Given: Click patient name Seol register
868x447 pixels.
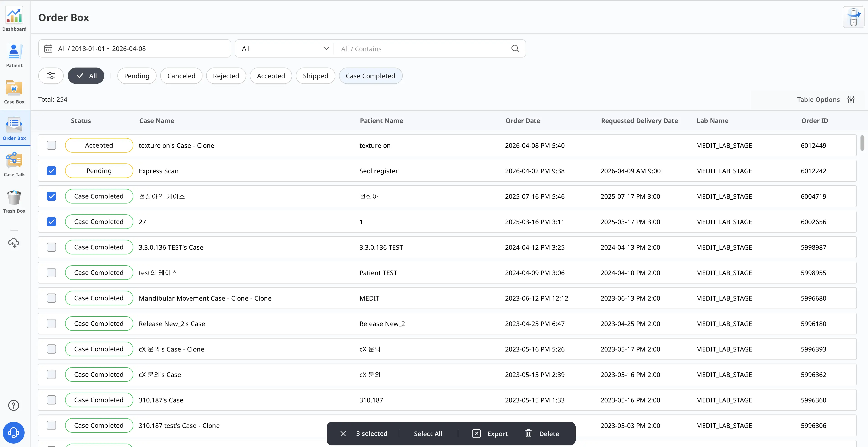Looking at the screenshot, I should 378,171.
